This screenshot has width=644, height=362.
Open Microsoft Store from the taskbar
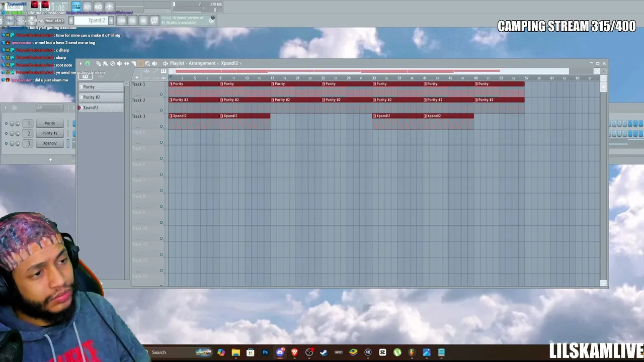click(250, 352)
